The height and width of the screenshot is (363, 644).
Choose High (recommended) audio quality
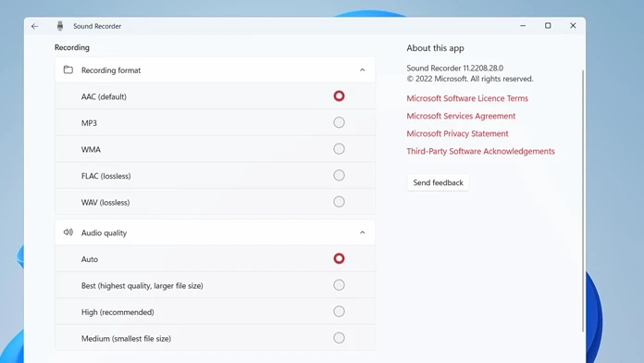[339, 312]
